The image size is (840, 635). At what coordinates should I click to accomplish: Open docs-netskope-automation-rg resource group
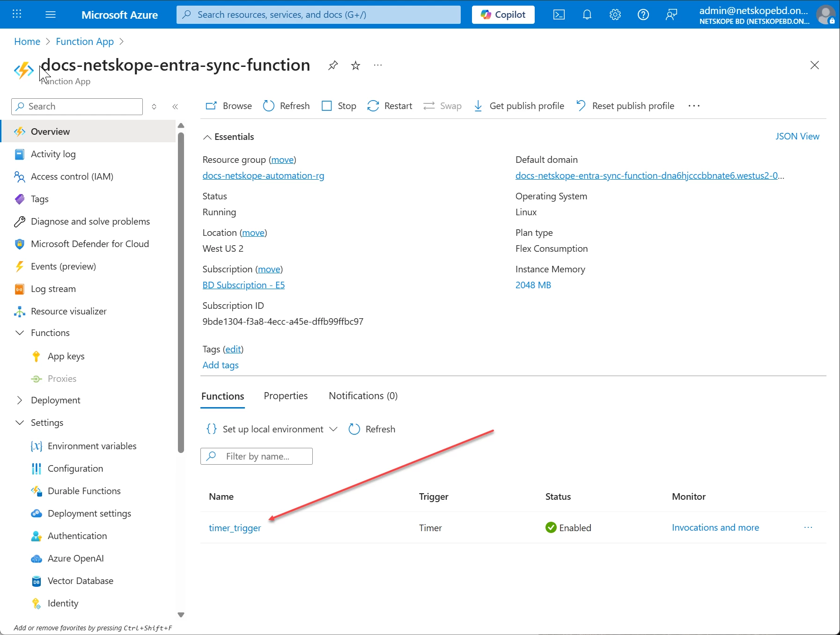(x=263, y=175)
